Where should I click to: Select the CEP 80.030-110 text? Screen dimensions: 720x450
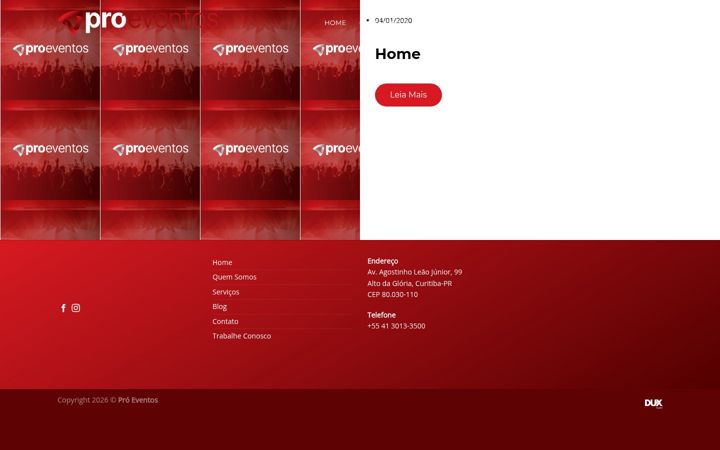pos(393,294)
